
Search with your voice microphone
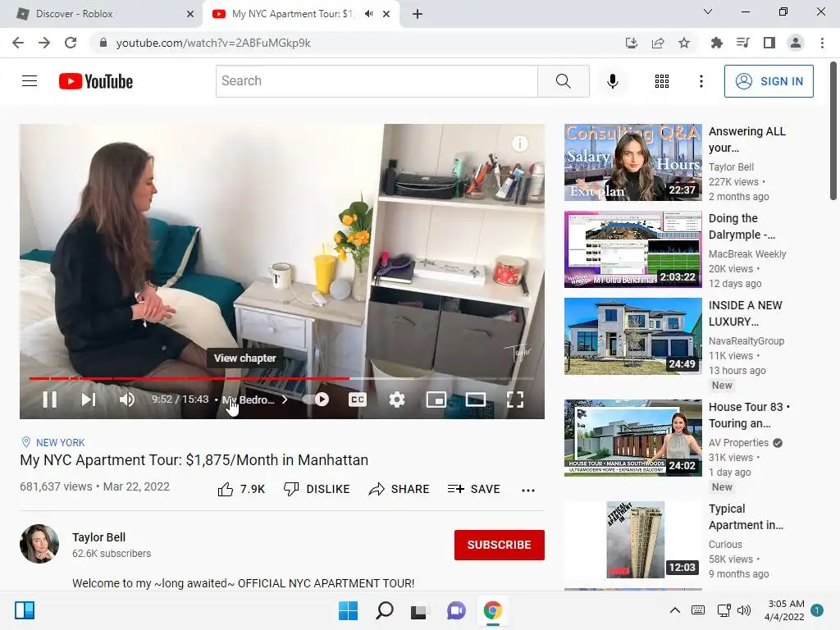point(613,81)
